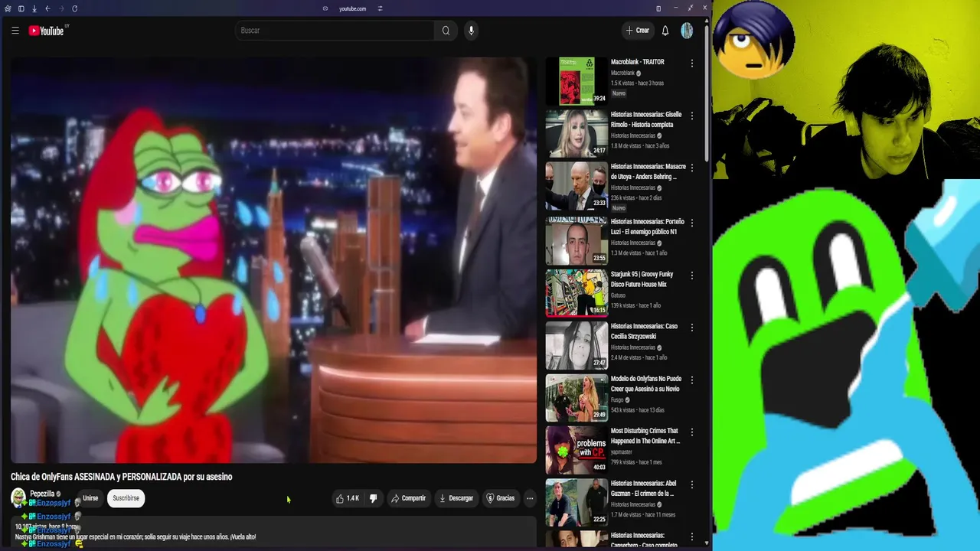Open Starjunk 95 mix thumbnail
980x551 pixels.
point(577,292)
